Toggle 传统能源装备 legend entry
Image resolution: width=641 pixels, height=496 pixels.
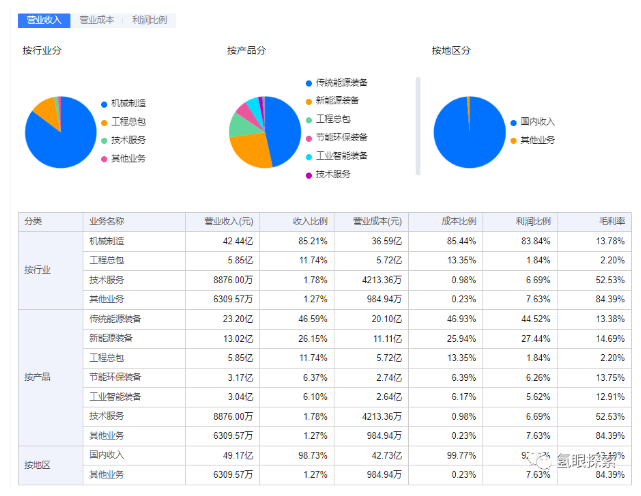342,82
